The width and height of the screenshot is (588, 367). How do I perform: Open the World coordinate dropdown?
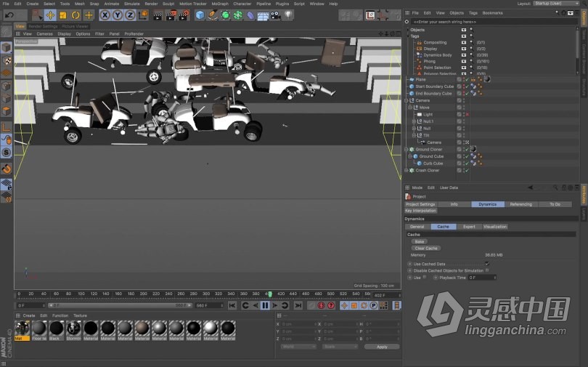[x=298, y=347]
